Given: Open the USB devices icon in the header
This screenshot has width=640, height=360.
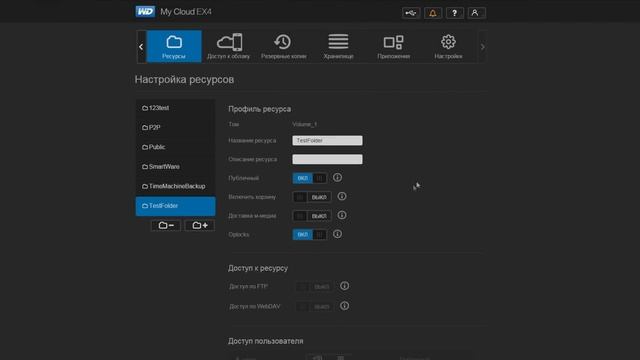Looking at the screenshot, I should coord(411,13).
